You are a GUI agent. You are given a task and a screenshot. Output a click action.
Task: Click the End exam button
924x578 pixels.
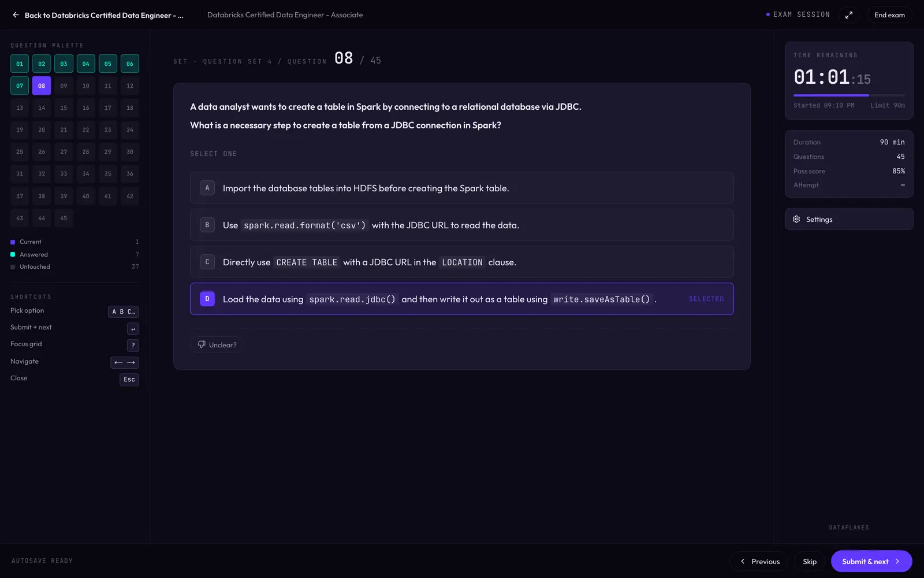[x=889, y=15]
